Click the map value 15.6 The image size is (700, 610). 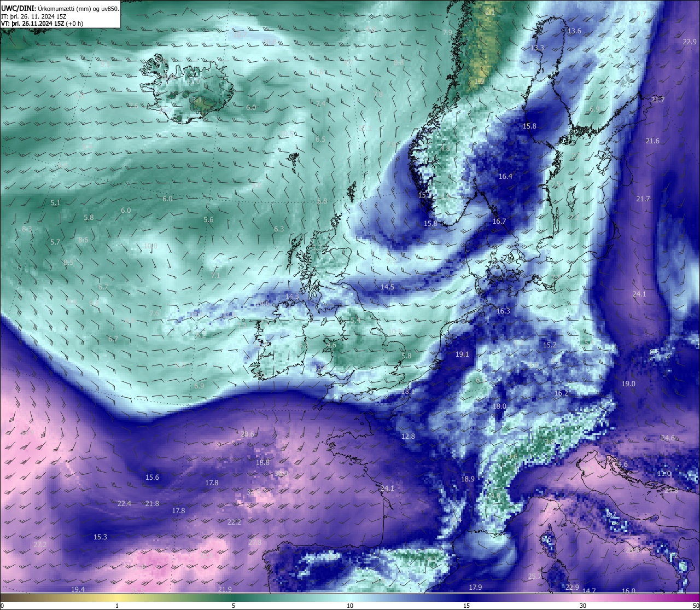coord(152,478)
